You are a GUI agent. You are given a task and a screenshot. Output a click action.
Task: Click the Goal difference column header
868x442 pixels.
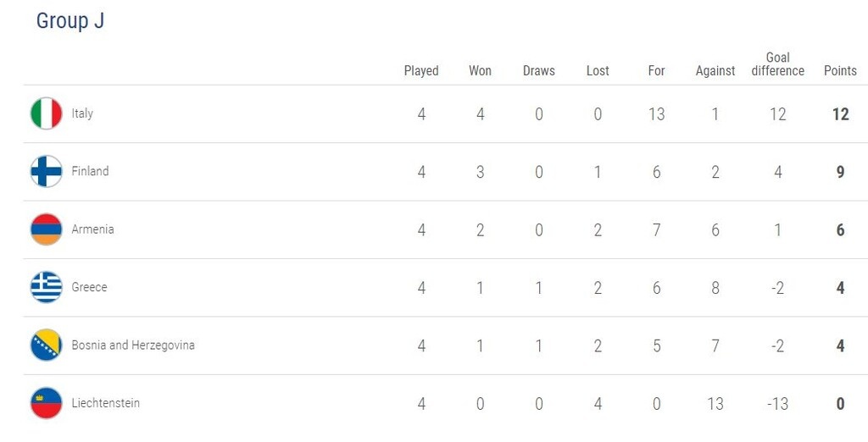point(777,64)
